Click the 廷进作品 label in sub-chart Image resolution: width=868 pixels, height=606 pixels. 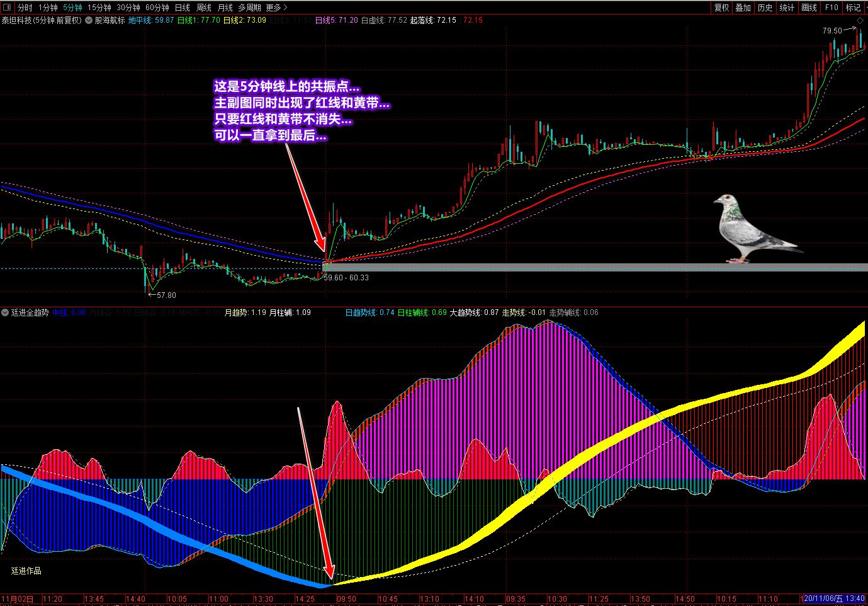click(x=26, y=571)
